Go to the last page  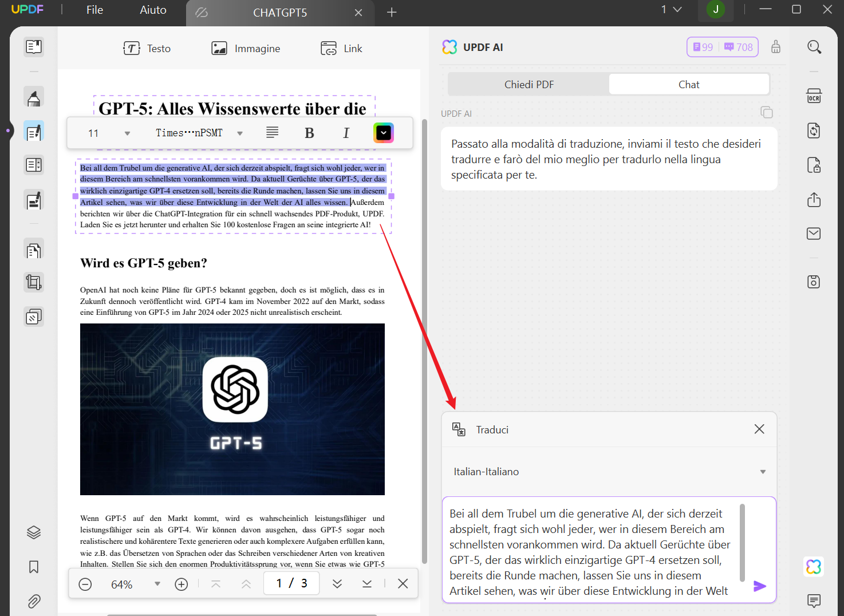(367, 584)
